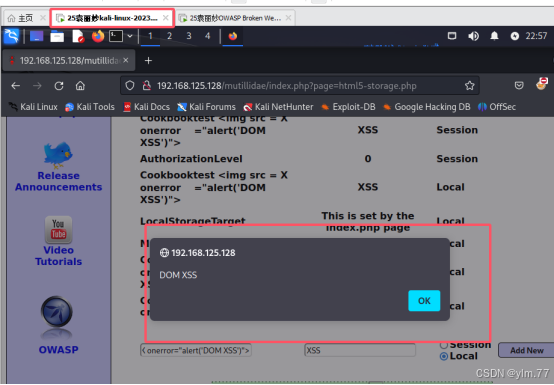
Task: Open the file manager icon in Kali panel
Action: (x=57, y=36)
